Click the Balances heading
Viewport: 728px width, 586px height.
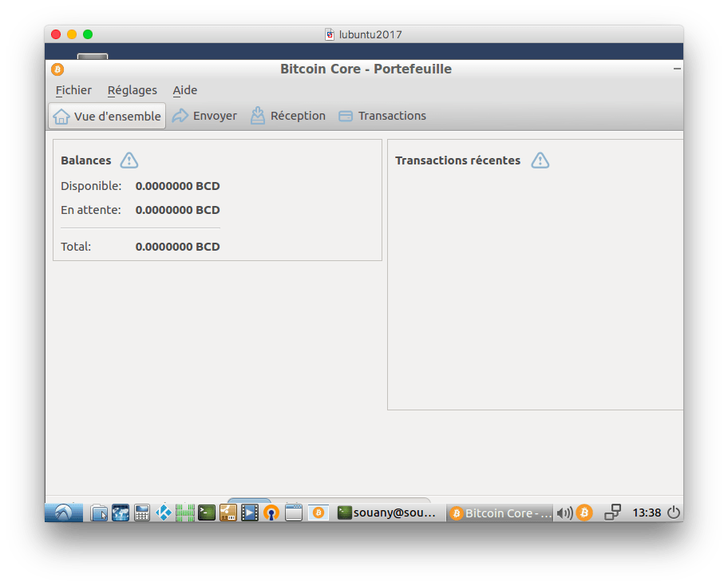coord(86,160)
